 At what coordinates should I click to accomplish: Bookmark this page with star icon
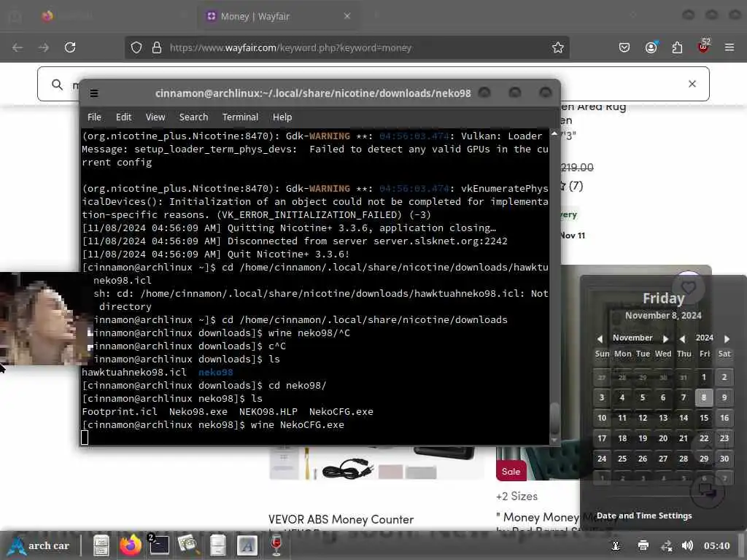point(558,47)
